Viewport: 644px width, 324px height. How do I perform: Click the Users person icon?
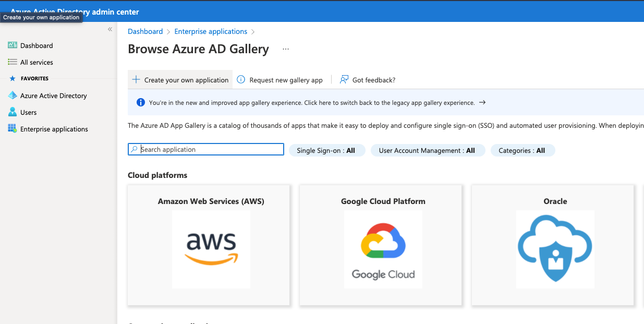13,112
